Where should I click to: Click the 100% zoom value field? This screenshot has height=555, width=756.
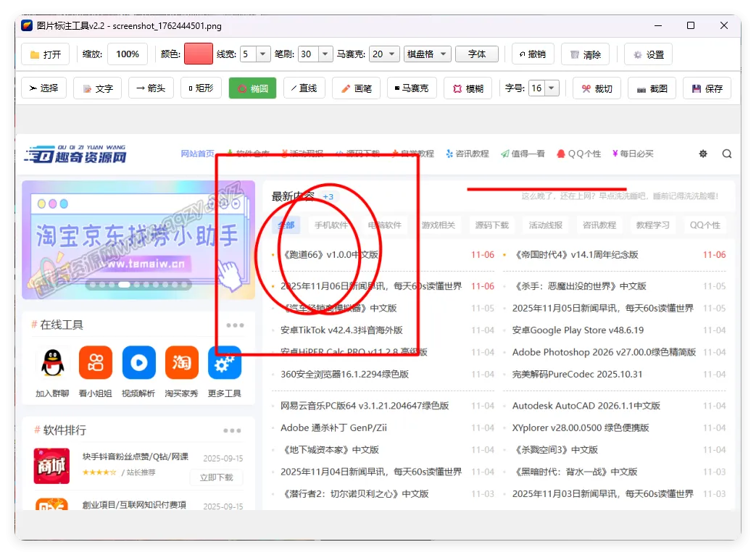[128, 54]
